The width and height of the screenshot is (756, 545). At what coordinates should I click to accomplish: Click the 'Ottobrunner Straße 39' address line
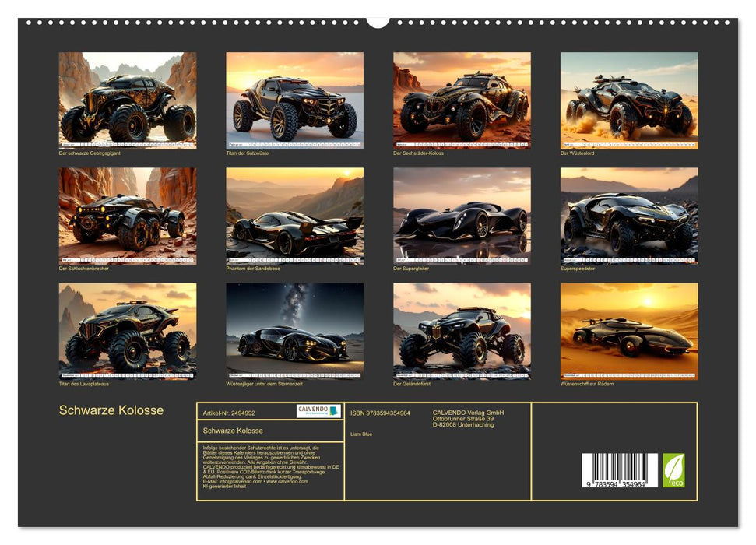tap(462, 419)
